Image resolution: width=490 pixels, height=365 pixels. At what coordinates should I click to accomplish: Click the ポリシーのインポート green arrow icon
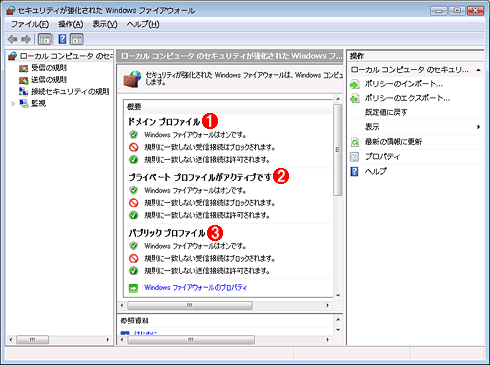pyautogui.click(x=355, y=84)
